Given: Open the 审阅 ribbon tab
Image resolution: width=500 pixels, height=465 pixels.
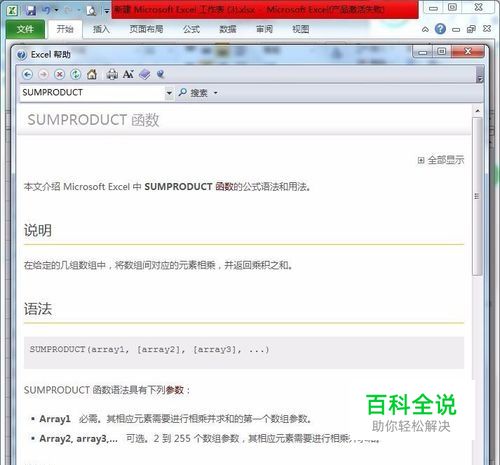Looking at the screenshot, I should [x=264, y=29].
